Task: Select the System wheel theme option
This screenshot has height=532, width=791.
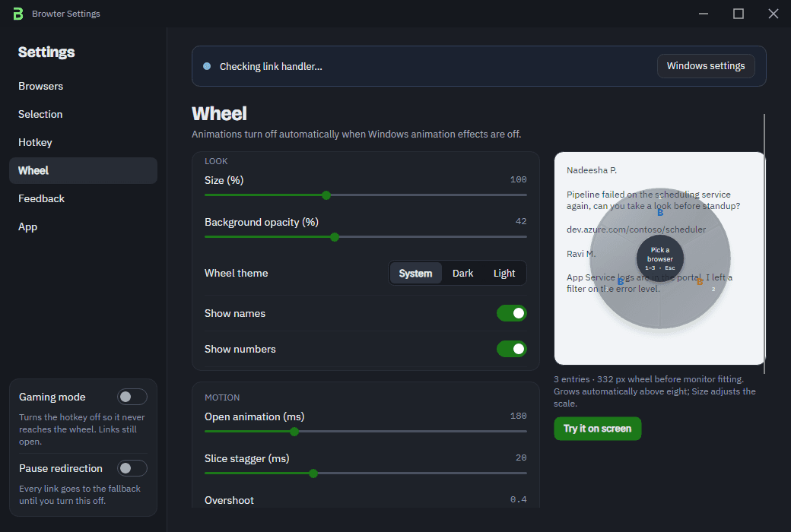Action: pyautogui.click(x=415, y=274)
